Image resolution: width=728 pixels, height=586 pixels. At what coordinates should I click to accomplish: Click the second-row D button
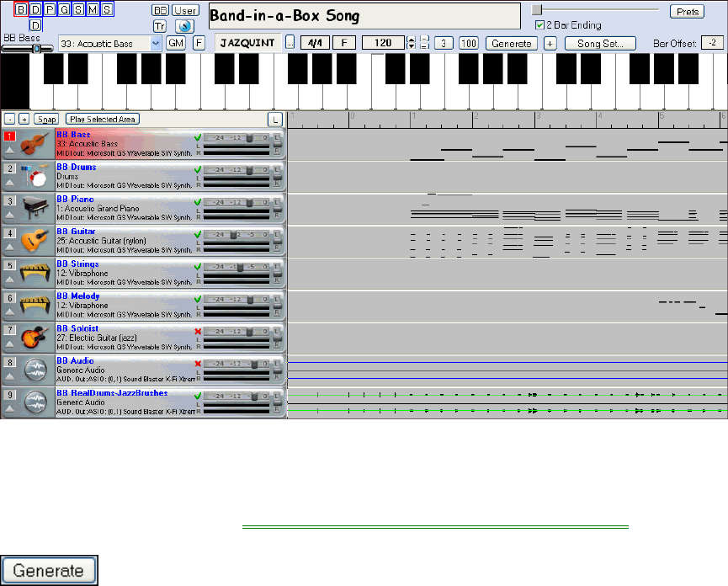point(35,25)
